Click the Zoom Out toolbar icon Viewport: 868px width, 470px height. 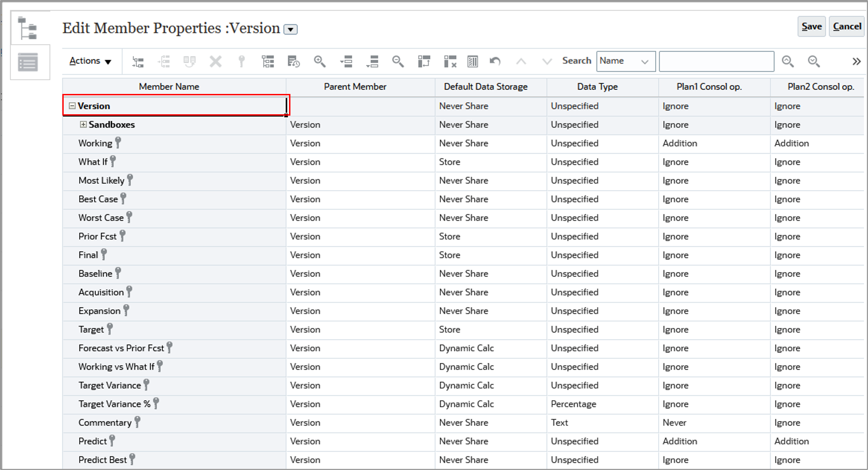[398, 61]
